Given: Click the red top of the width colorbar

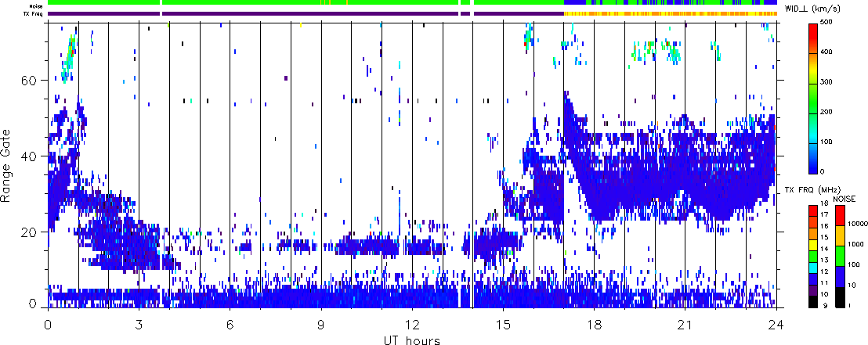Looking at the screenshot, I should (812, 31).
